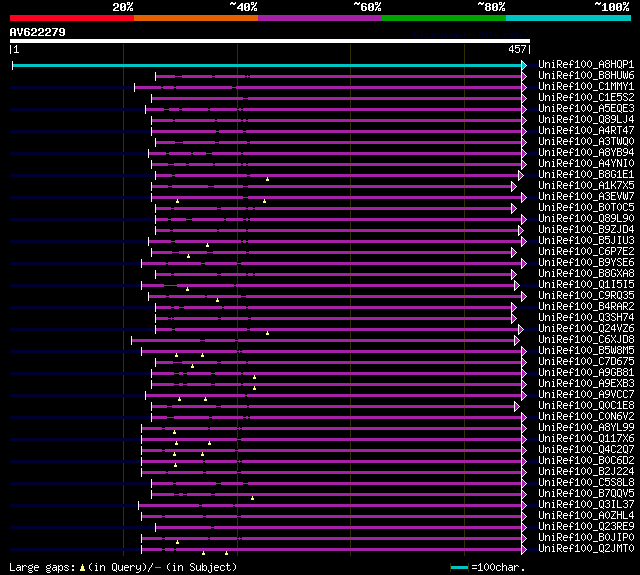Select UniRef100_C0N6V2 label
The width and height of the screenshot is (640, 575).
(x=586, y=417)
